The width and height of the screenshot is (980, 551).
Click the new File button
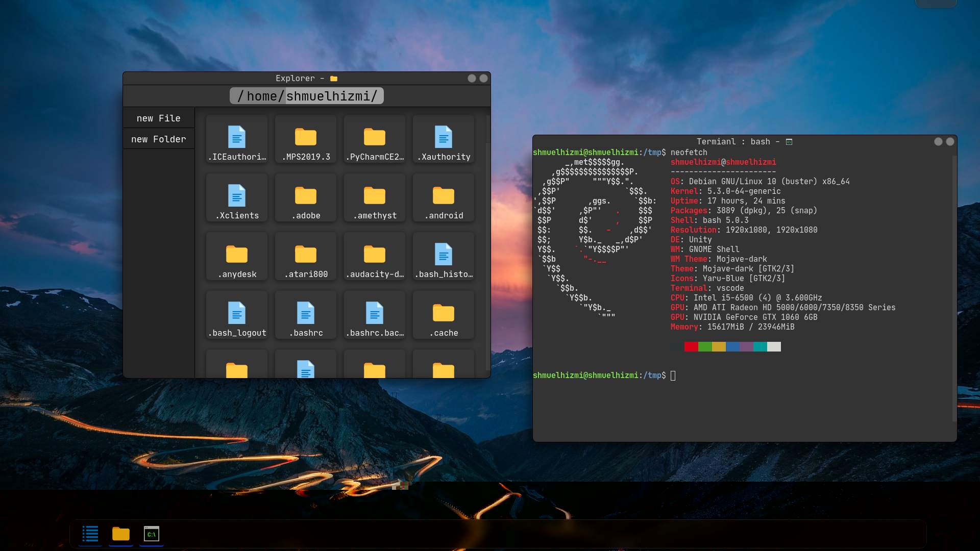coord(158,118)
